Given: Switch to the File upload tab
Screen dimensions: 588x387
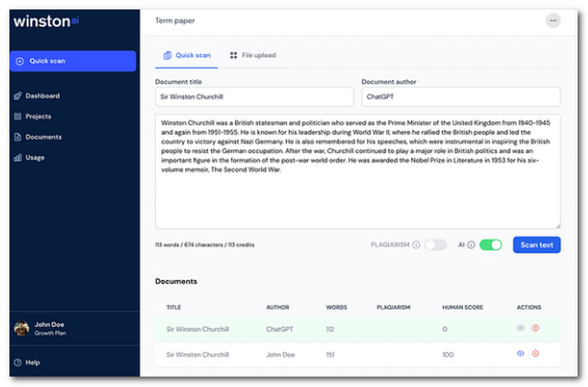Looking at the screenshot, I should click(x=252, y=55).
